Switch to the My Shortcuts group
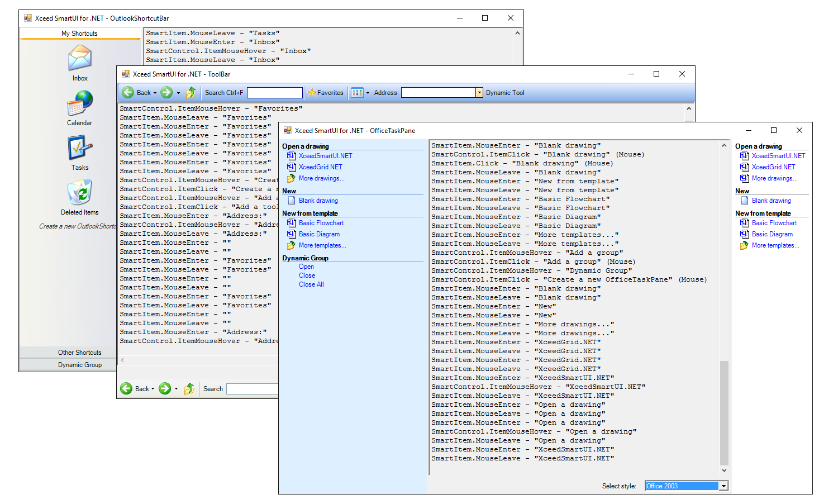 pyautogui.click(x=79, y=34)
